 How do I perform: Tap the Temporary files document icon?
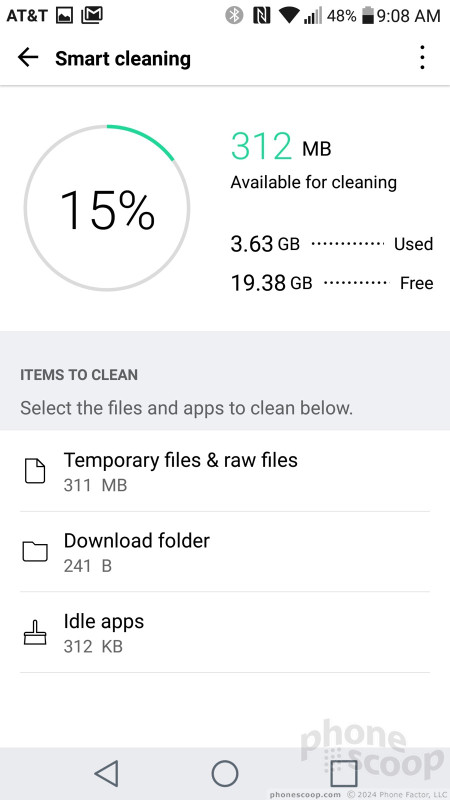pos(35,471)
